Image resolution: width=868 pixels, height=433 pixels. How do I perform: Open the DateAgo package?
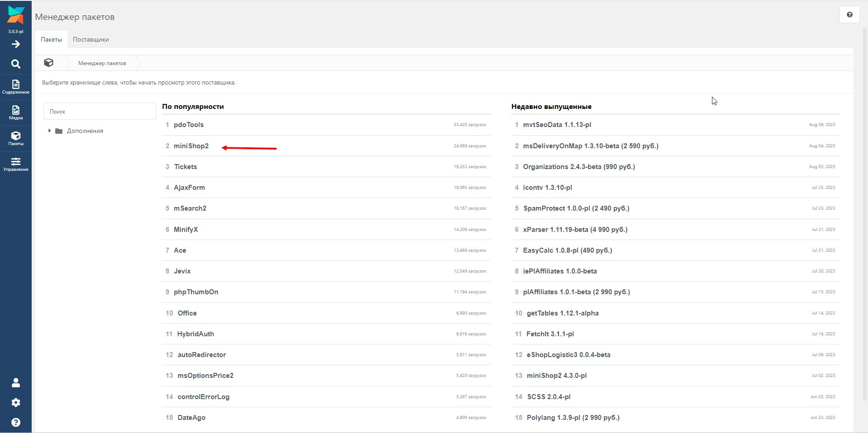(x=192, y=418)
